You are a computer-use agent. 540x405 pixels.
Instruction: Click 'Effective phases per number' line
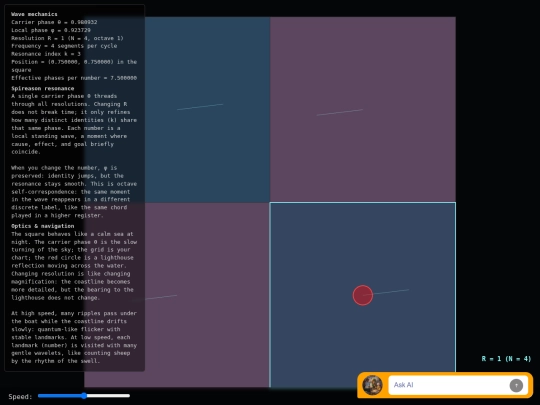(x=74, y=78)
